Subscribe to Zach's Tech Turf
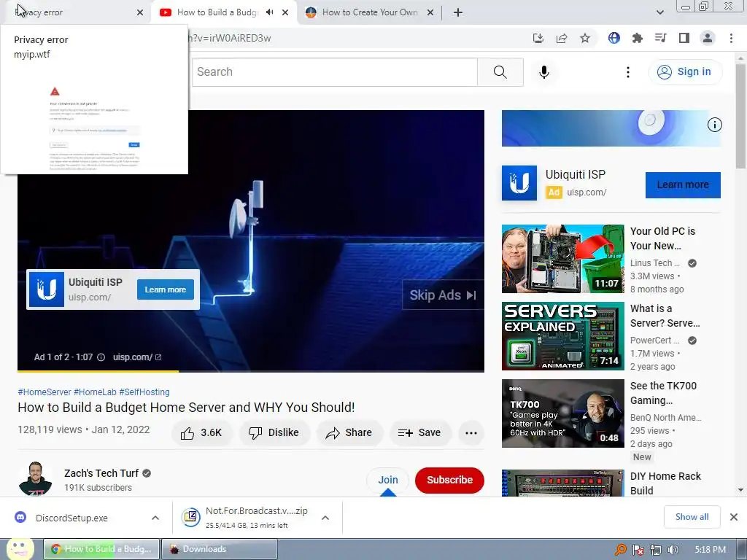Screen dimensions: 747x560 [449, 480]
